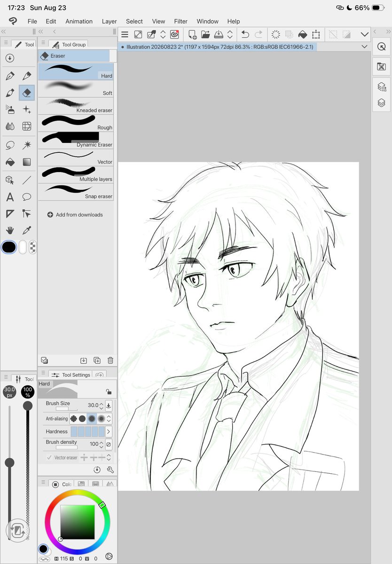This screenshot has width=392, height=564.
Task: Select the Pen tool icon
Action: [x=10, y=76]
